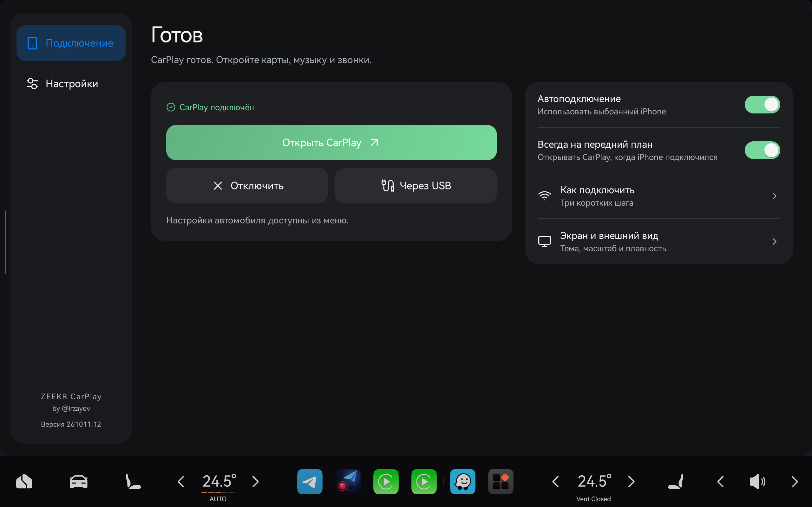
Task: Open the car status icon
Action: pyautogui.click(x=79, y=482)
